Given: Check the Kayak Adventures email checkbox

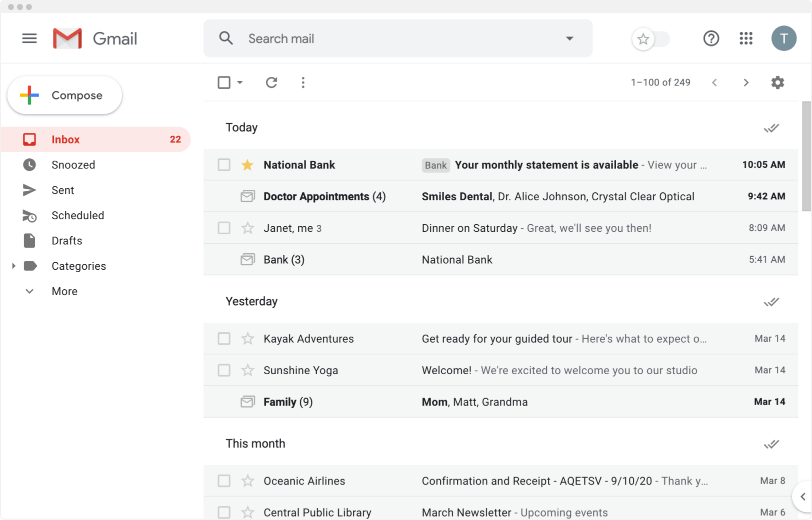Looking at the screenshot, I should [223, 338].
